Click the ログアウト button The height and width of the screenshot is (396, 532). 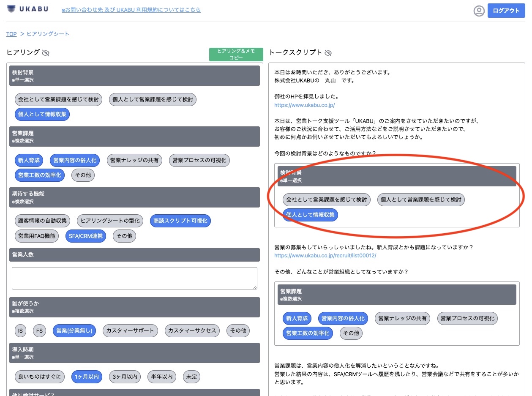pos(506,10)
